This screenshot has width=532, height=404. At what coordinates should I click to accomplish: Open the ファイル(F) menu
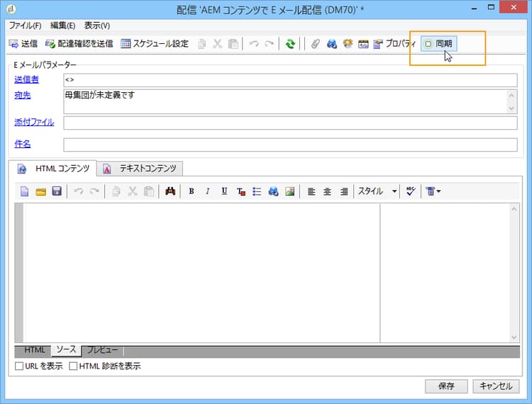25,26
